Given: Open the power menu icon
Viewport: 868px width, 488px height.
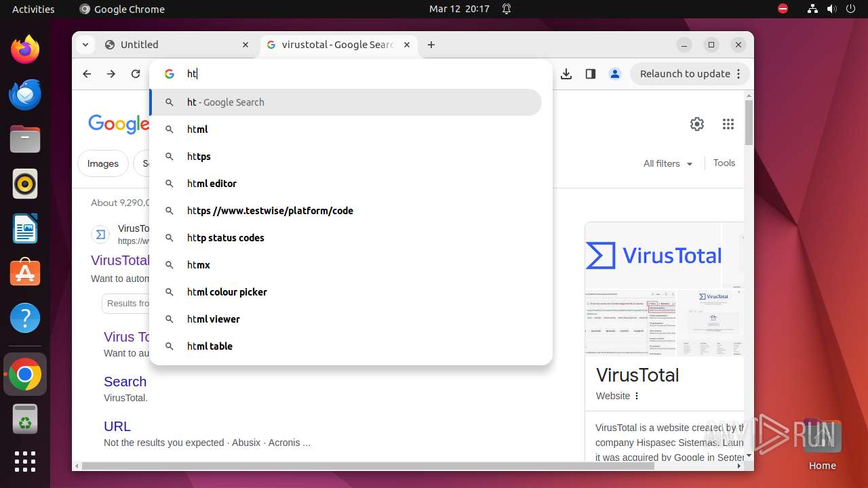Looking at the screenshot, I should [x=850, y=9].
